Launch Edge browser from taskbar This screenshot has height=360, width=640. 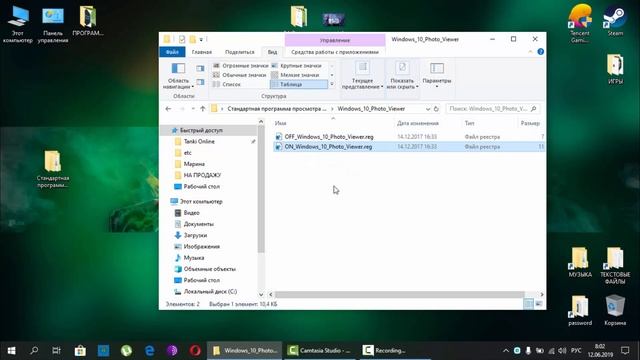149,350
